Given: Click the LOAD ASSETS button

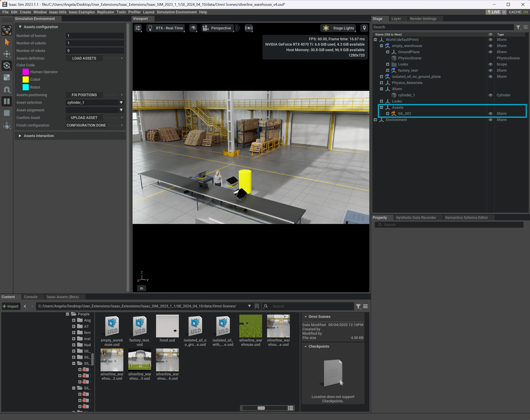Looking at the screenshot, I should 84,58.
